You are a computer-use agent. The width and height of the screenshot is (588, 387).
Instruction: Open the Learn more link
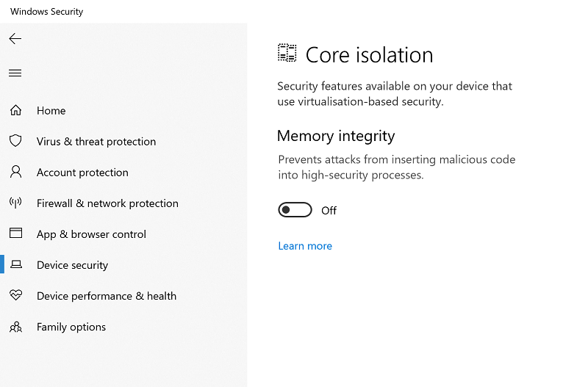pyautogui.click(x=305, y=246)
